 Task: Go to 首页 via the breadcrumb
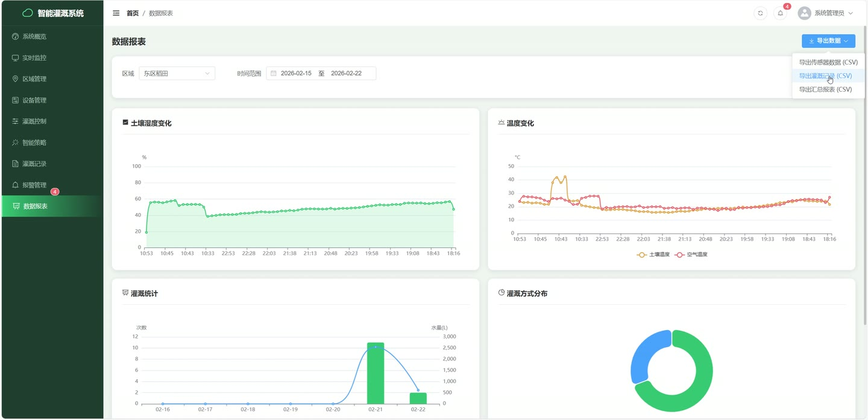(133, 13)
